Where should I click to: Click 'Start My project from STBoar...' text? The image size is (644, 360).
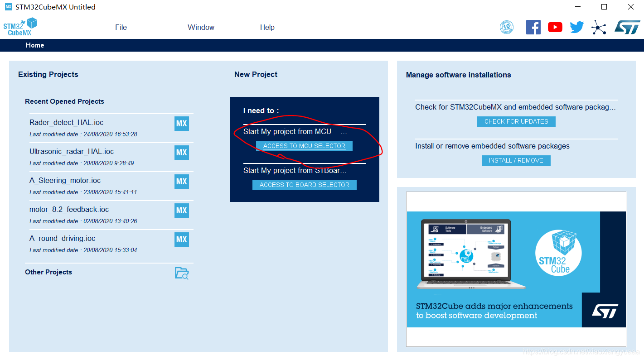coord(295,171)
